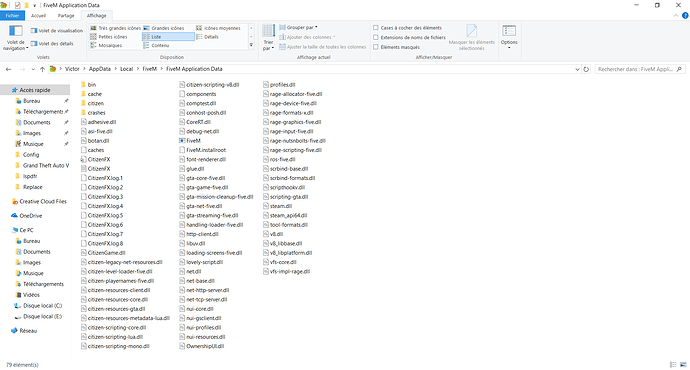Image resolution: width=690 pixels, height=370 pixels.
Task: Open the cache folder
Action: (92, 94)
